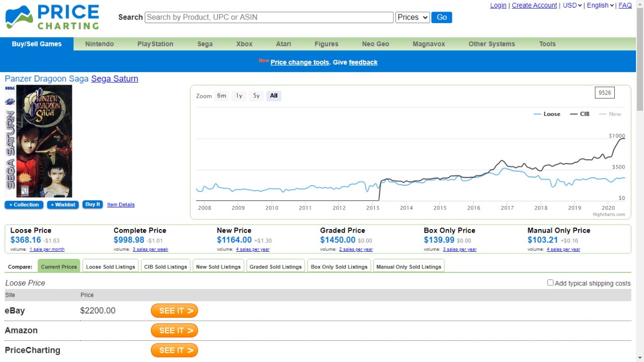The image size is (644, 362).
Task: Click the New Price value $1164.00
Action: 234,240
